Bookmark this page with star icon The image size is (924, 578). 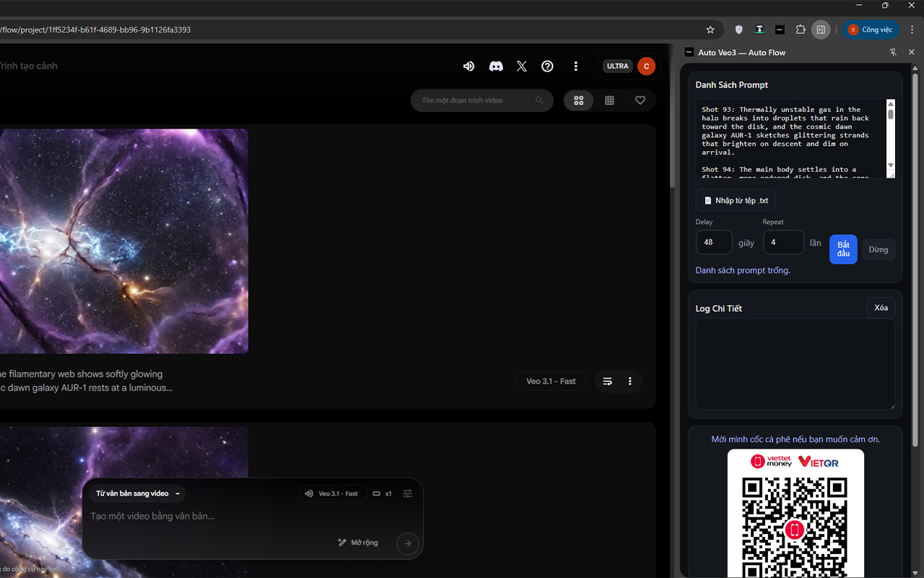710,30
